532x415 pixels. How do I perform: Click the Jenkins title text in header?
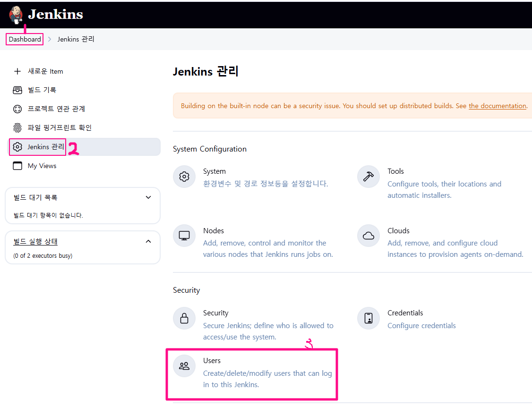[56, 14]
